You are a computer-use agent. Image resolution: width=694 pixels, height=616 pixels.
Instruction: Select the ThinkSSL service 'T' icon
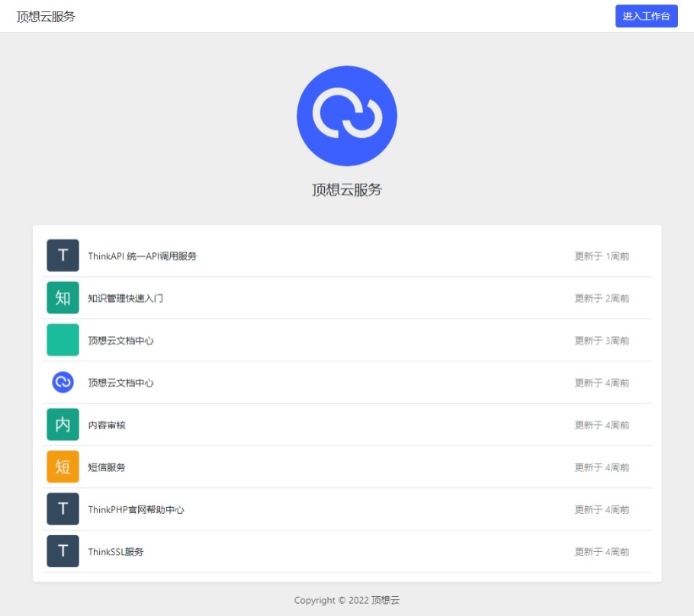pos(62,551)
